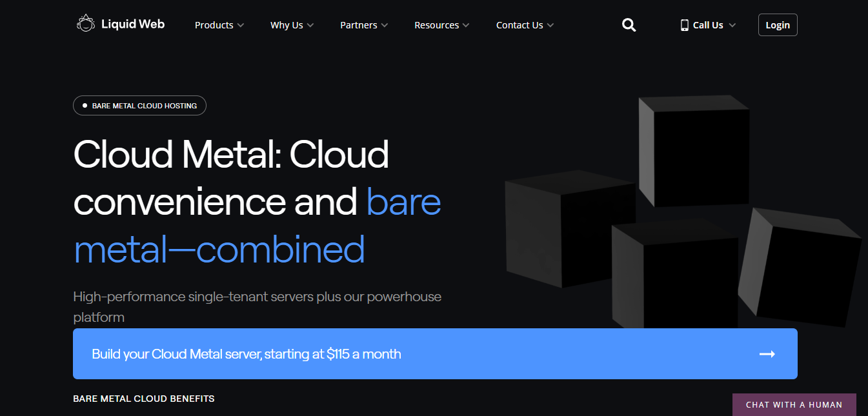Image resolution: width=868 pixels, height=416 pixels.
Task: Expand the Contact Us menu chevron
Action: tap(551, 25)
